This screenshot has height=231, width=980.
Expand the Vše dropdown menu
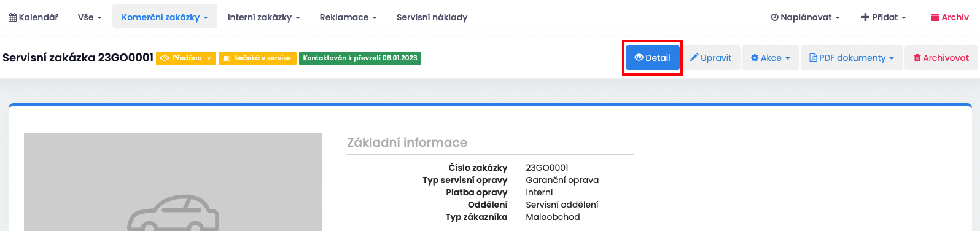pyautogui.click(x=90, y=17)
